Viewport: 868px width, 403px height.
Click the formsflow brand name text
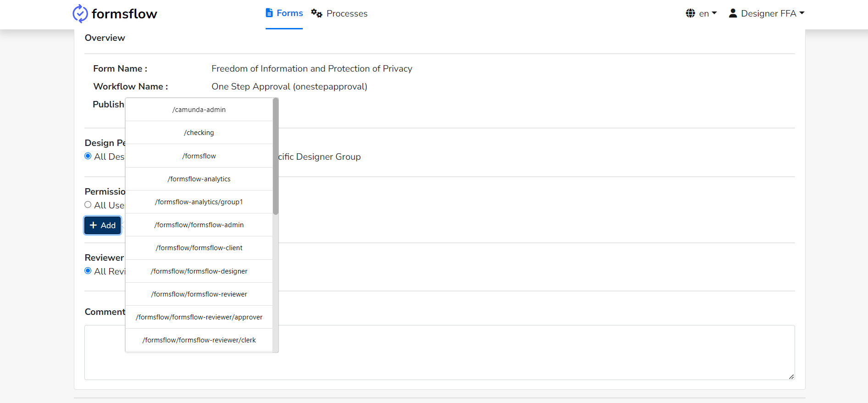click(124, 14)
